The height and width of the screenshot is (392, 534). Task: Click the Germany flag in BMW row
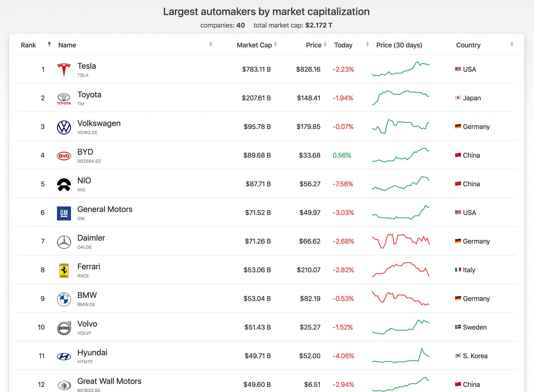click(458, 298)
